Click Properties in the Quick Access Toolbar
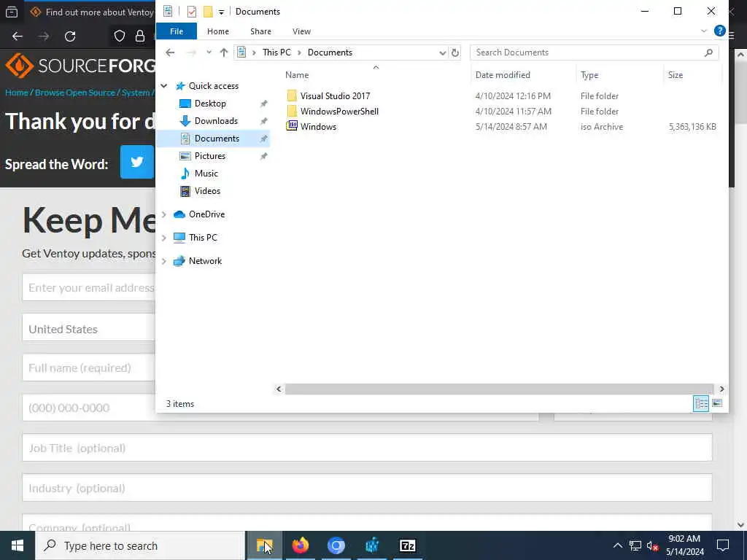 (192, 12)
